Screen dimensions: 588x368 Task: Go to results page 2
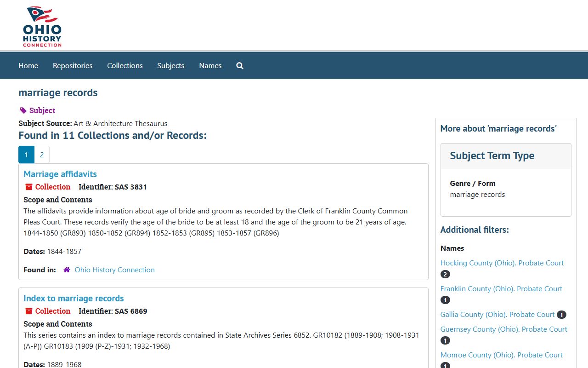pyautogui.click(x=42, y=155)
